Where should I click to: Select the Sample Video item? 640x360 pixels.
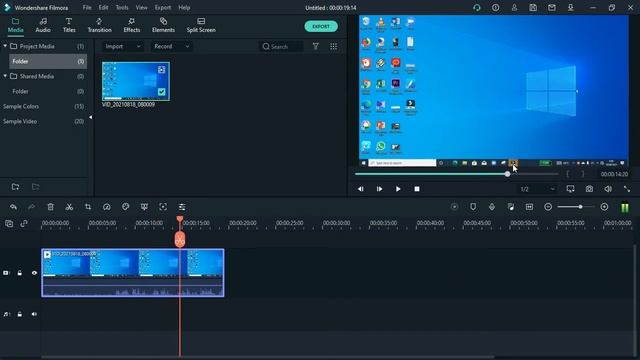point(20,121)
